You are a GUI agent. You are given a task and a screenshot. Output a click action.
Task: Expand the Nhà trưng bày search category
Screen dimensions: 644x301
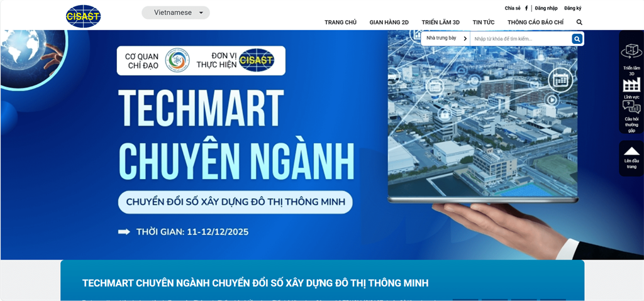click(445, 39)
